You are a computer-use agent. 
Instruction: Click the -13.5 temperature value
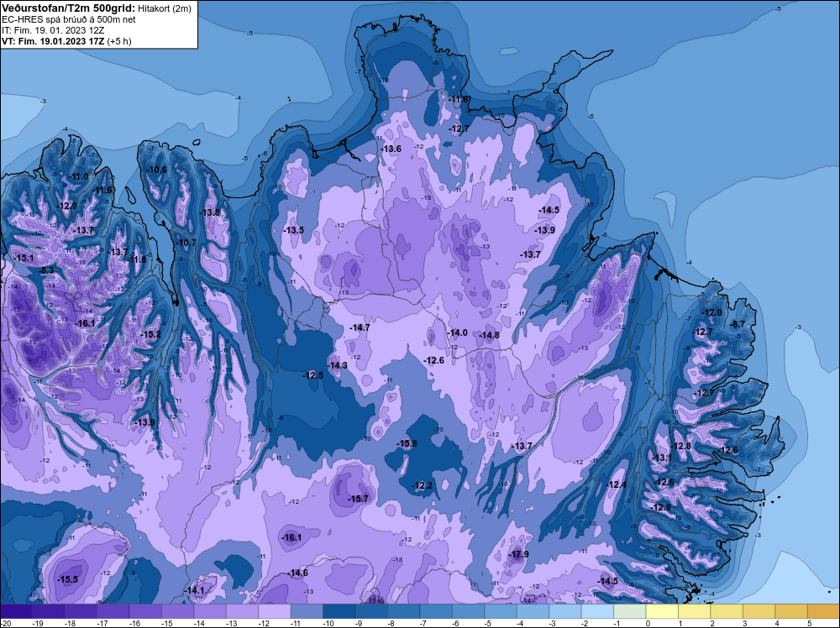pyautogui.click(x=293, y=230)
